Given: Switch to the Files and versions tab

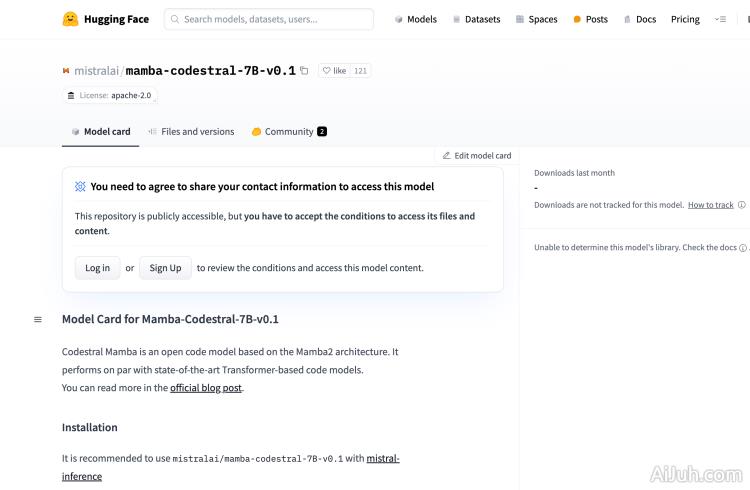Looking at the screenshot, I should tap(190, 132).
